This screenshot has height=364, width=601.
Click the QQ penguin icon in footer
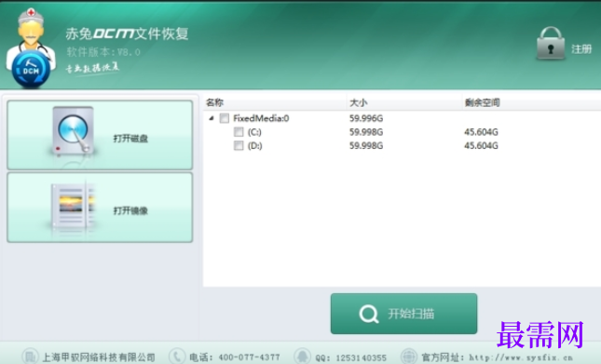pos(303,356)
